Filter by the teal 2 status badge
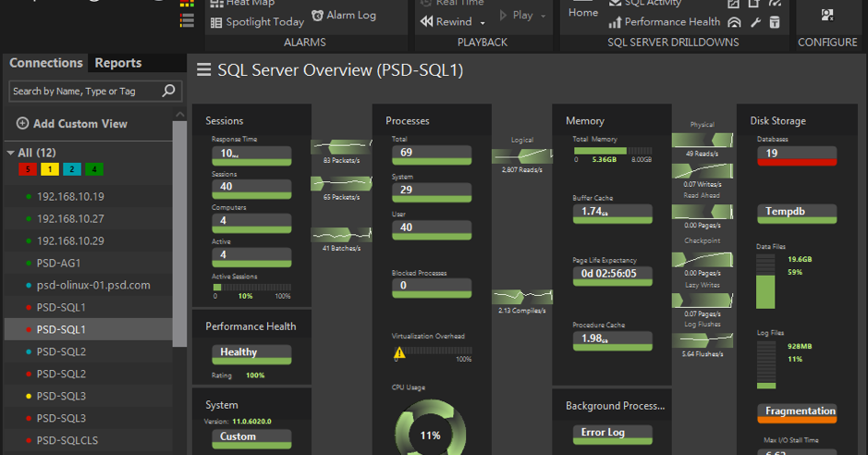 (72, 169)
